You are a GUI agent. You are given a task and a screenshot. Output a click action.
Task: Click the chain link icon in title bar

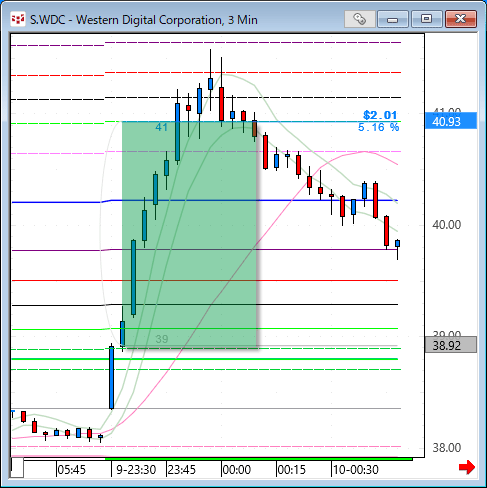pyautogui.click(x=359, y=19)
